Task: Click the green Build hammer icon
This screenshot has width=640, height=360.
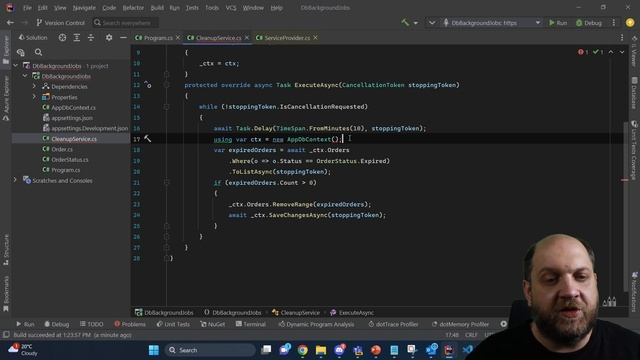Action: click(405, 22)
